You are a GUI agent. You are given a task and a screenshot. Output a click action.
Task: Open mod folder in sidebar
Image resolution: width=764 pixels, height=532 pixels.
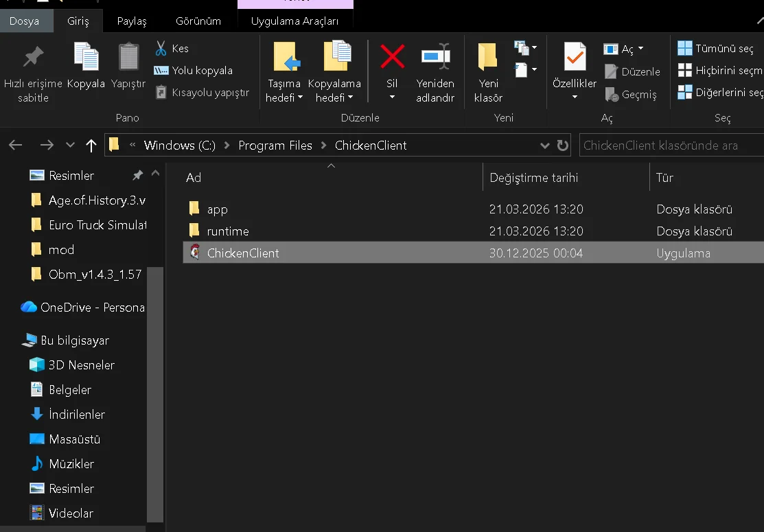[x=61, y=250]
